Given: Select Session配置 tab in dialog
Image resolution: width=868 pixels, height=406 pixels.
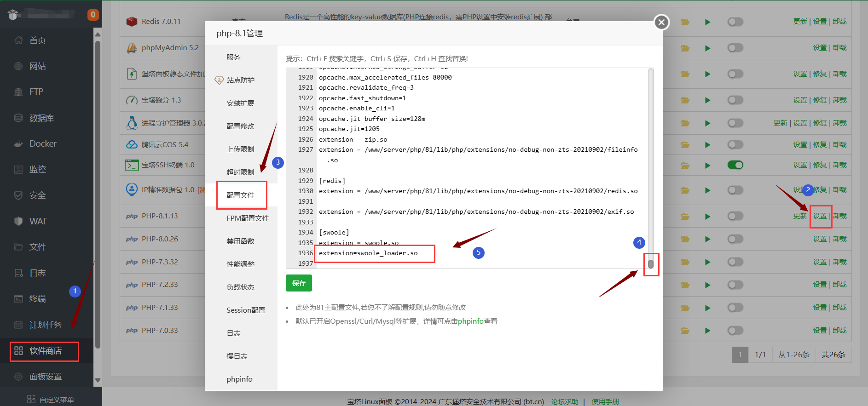Looking at the screenshot, I should (x=241, y=310).
